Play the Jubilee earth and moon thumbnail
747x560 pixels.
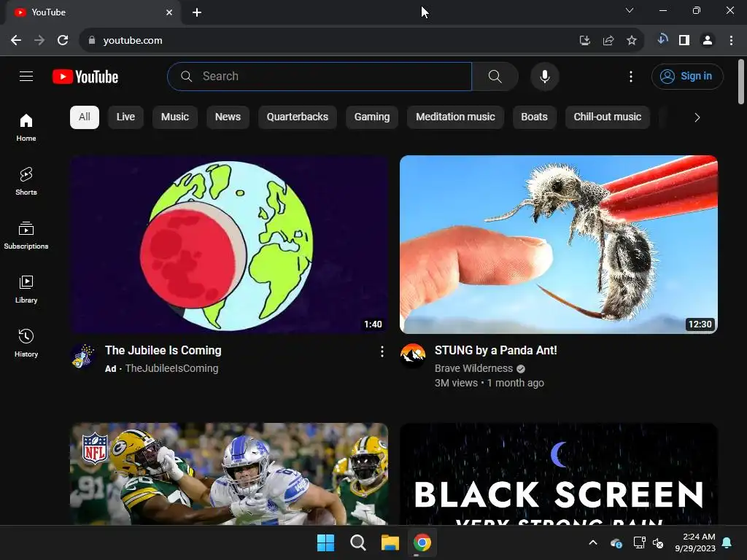pyautogui.click(x=229, y=244)
